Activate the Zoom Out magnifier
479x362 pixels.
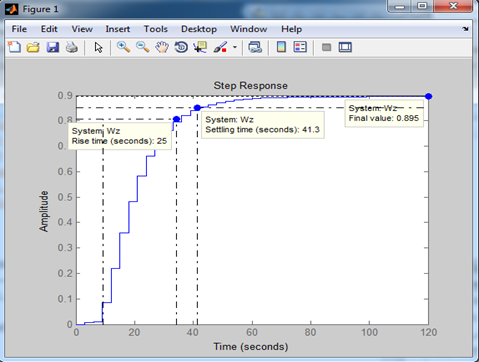pos(143,47)
